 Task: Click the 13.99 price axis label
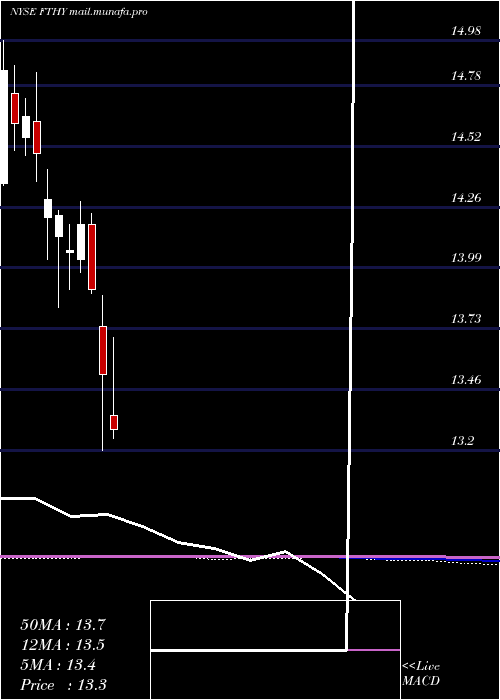pos(466,258)
